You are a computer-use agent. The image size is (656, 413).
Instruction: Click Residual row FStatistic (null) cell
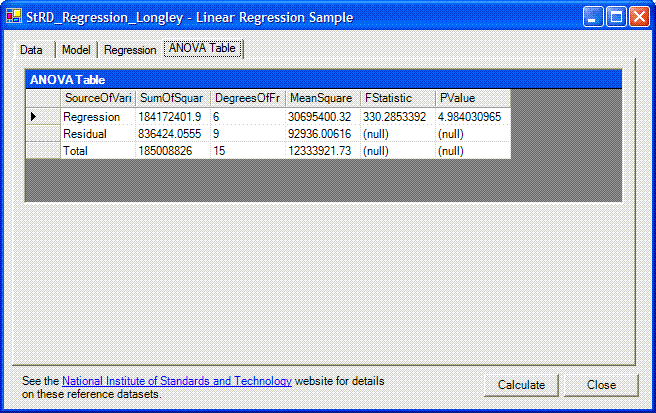(x=397, y=133)
